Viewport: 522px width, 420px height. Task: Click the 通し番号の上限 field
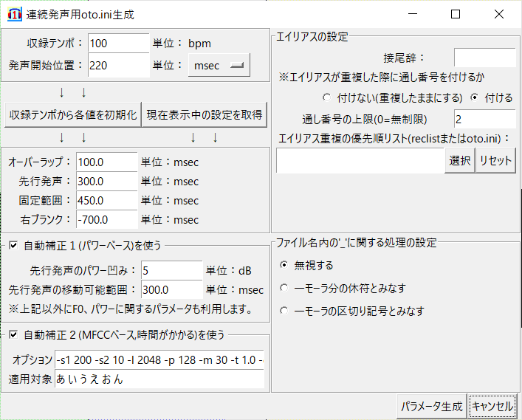(485, 119)
